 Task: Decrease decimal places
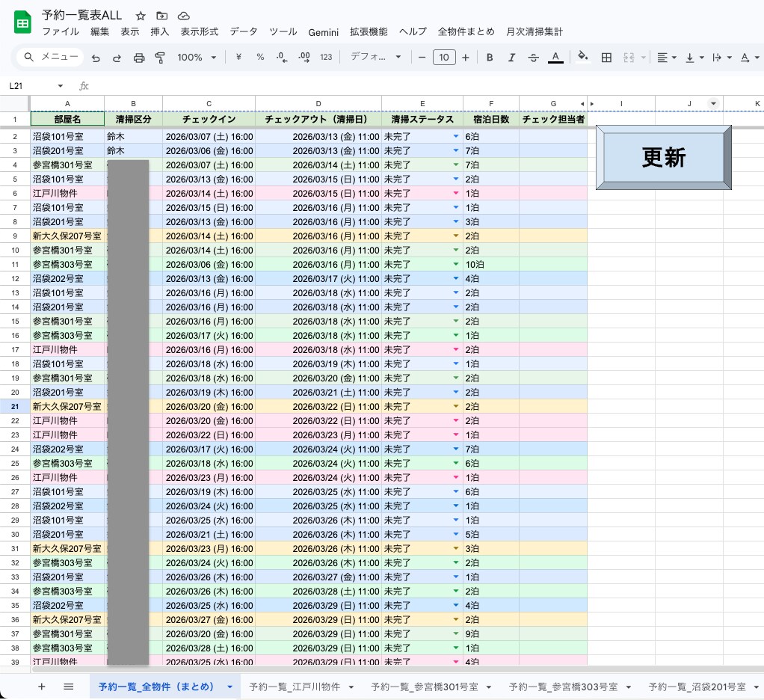(x=282, y=57)
